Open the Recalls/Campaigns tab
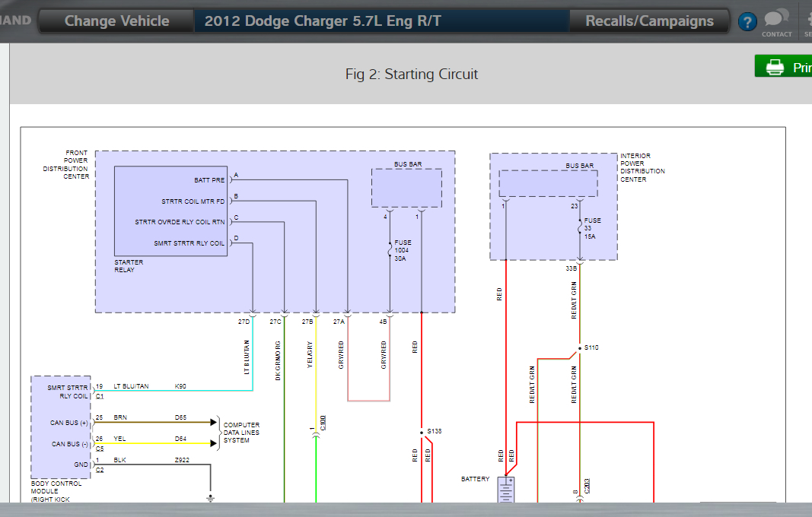Image resolution: width=812 pixels, height=517 pixels. (x=649, y=21)
